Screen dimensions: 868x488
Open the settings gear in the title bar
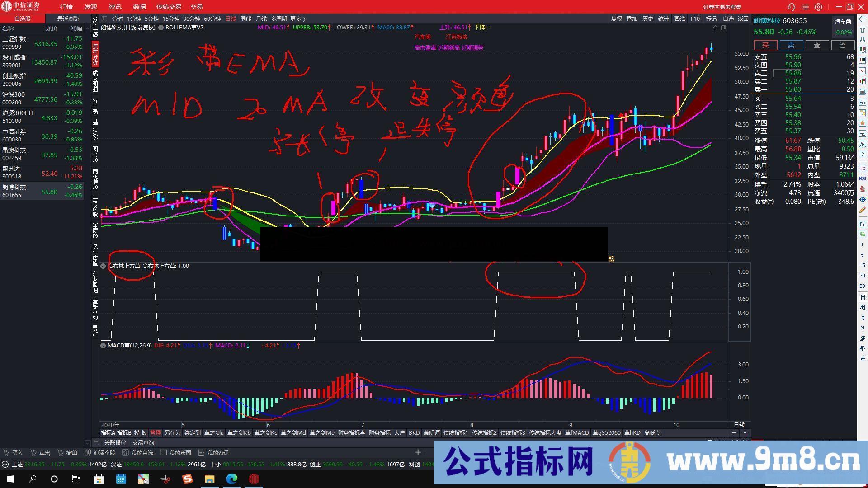pos(818,7)
